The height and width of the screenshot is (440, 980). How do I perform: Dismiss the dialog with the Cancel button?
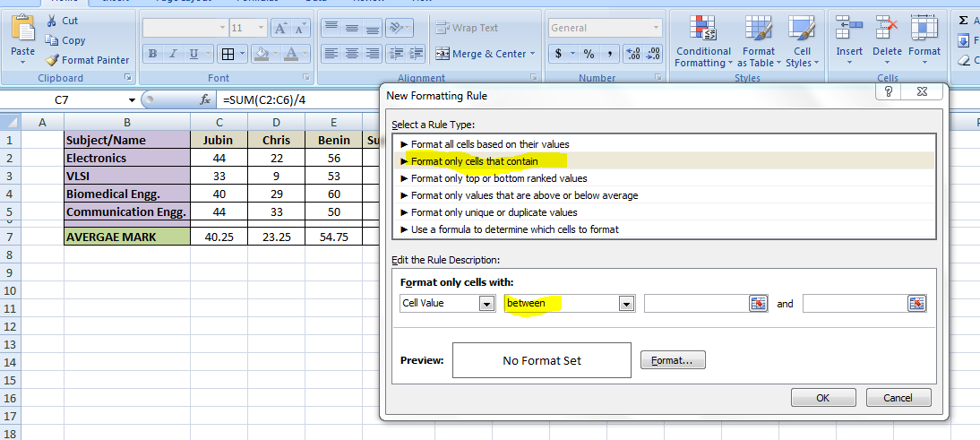click(898, 398)
